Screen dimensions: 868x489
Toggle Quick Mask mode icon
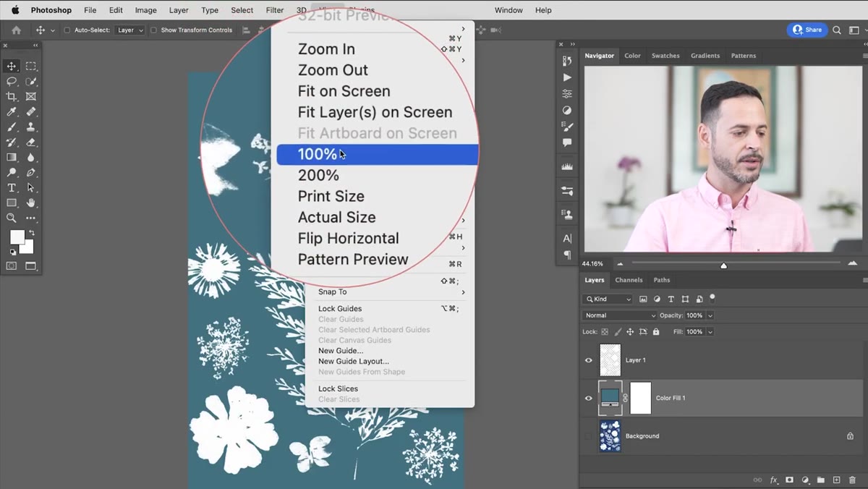(12, 266)
